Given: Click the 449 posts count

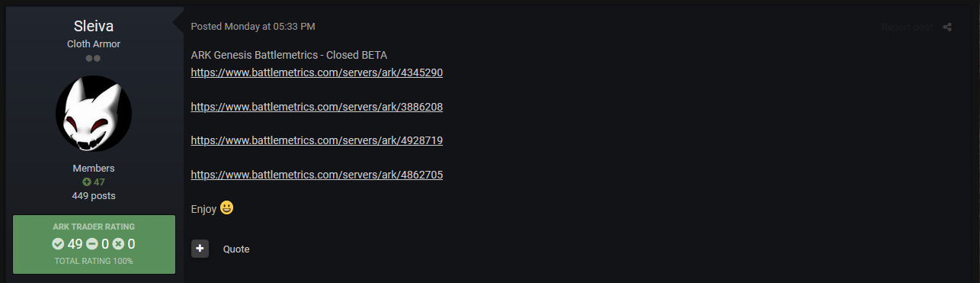Looking at the screenshot, I should [94, 196].
